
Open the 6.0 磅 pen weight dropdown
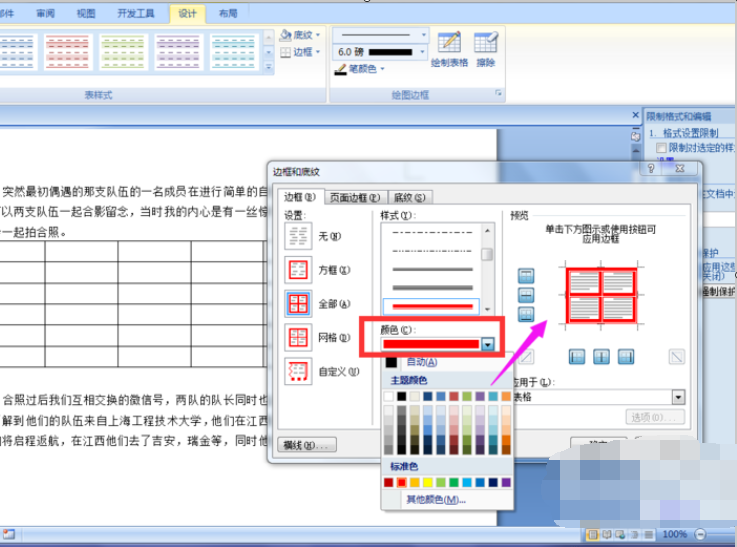coord(422,52)
